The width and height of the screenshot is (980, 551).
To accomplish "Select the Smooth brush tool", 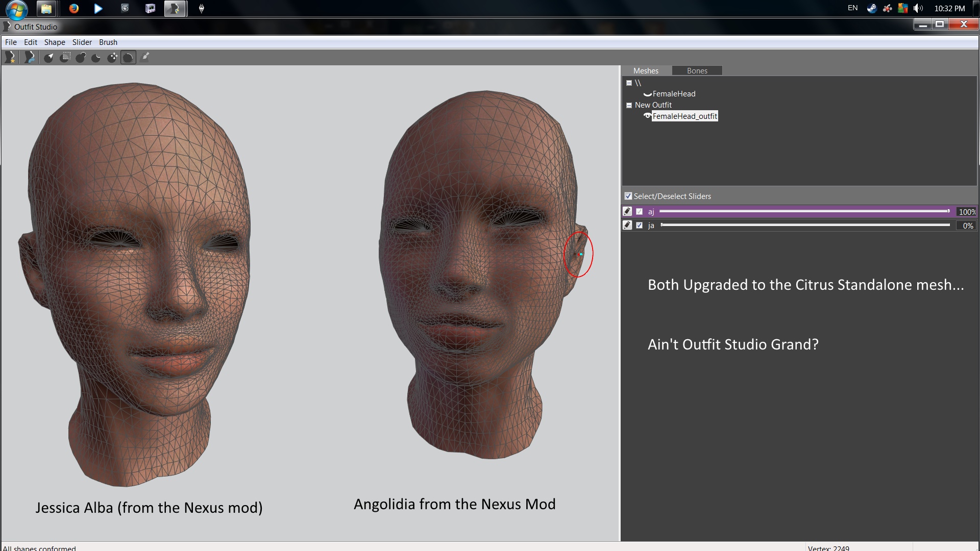I will tap(128, 58).
